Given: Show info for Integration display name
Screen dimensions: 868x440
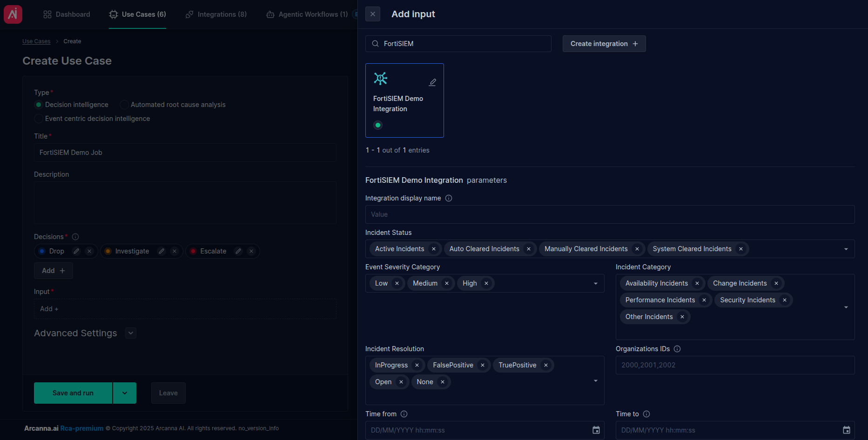Looking at the screenshot, I should coord(449,198).
